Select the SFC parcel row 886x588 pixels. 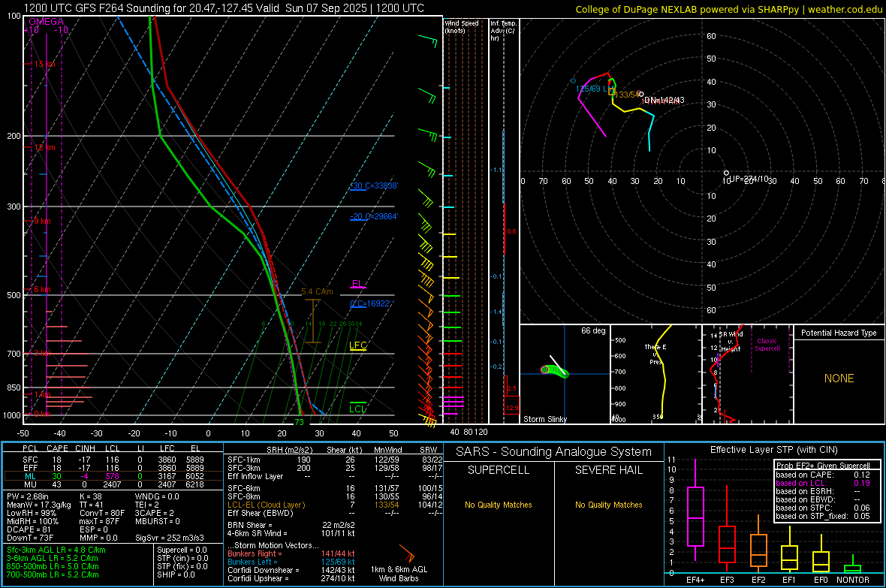coord(113,460)
